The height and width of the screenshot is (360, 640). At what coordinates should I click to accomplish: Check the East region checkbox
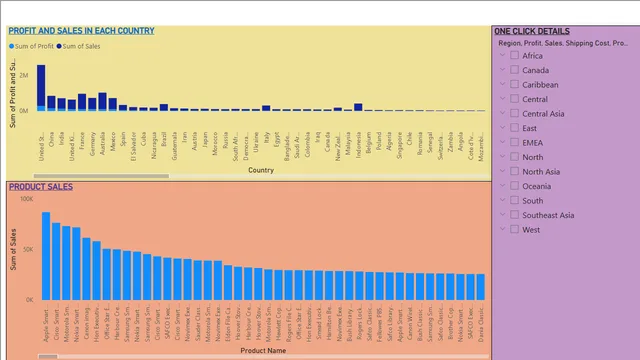point(514,128)
